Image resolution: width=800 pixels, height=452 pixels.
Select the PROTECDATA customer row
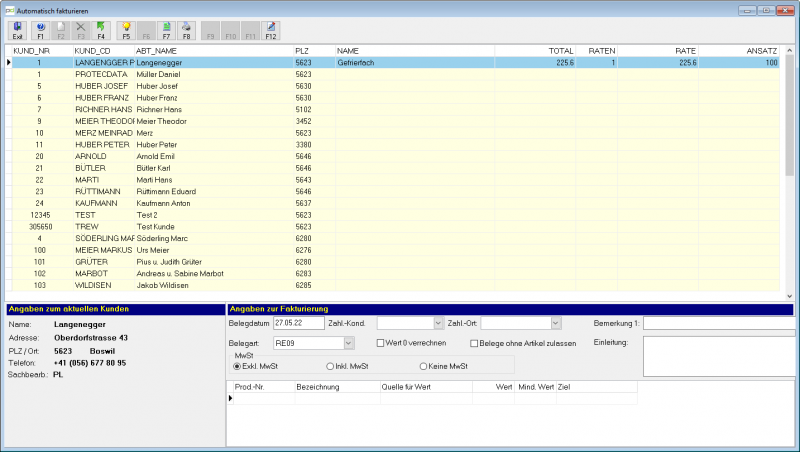point(395,74)
